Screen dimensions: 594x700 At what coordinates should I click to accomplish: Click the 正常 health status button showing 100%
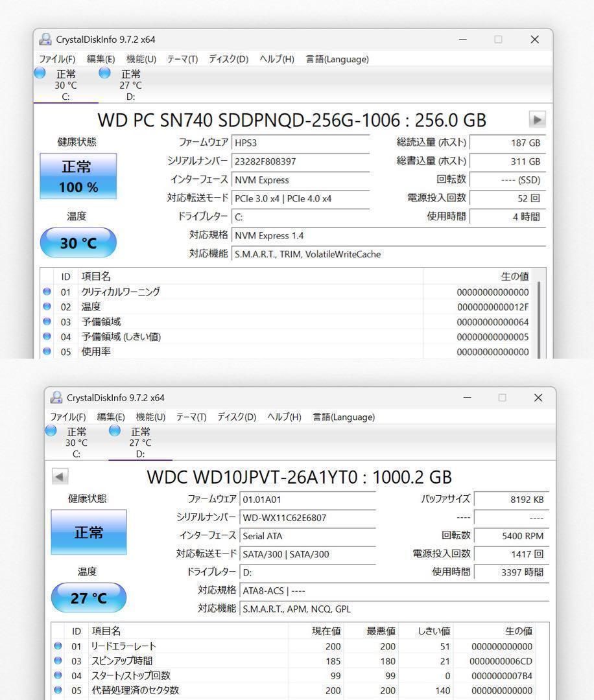[x=78, y=176]
